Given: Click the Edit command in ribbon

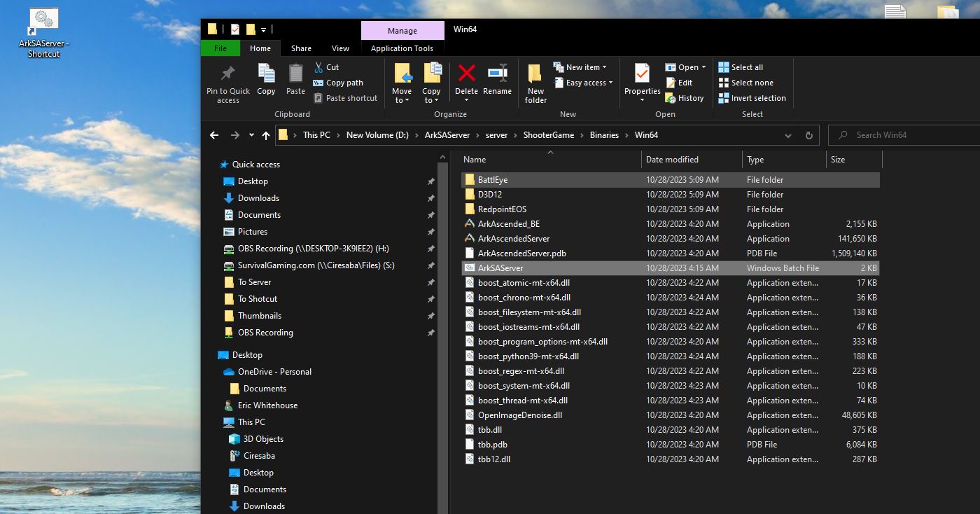Looking at the screenshot, I should coord(679,83).
